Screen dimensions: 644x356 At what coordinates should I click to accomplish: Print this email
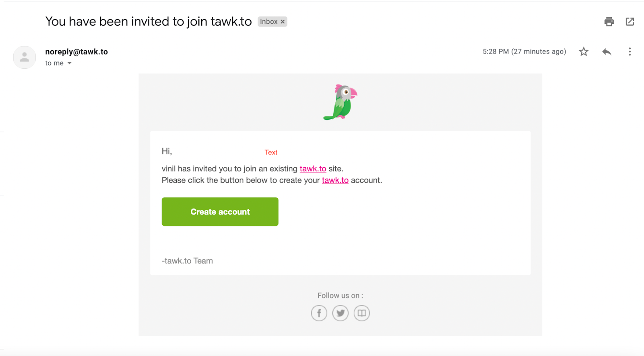[x=609, y=22]
